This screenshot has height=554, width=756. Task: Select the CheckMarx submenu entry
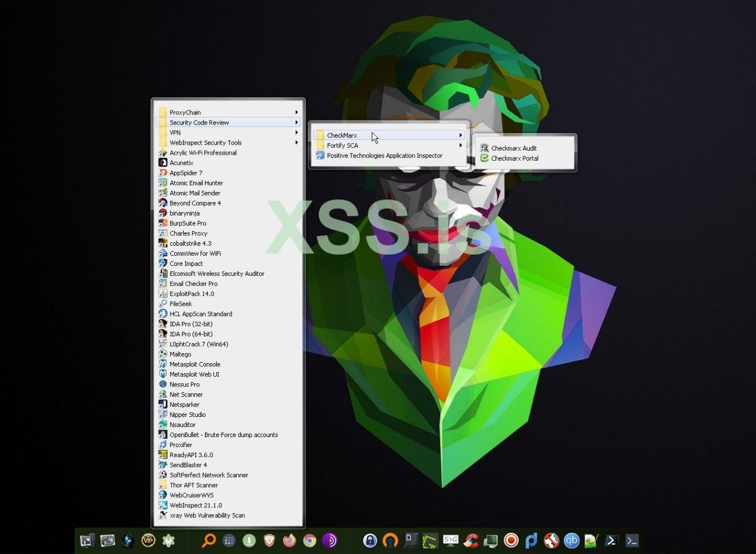[x=389, y=135]
